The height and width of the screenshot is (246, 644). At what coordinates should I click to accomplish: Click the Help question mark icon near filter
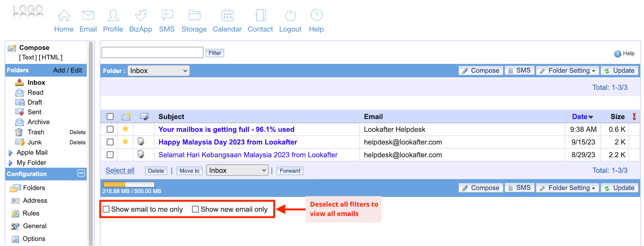pyautogui.click(x=617, y=54)
